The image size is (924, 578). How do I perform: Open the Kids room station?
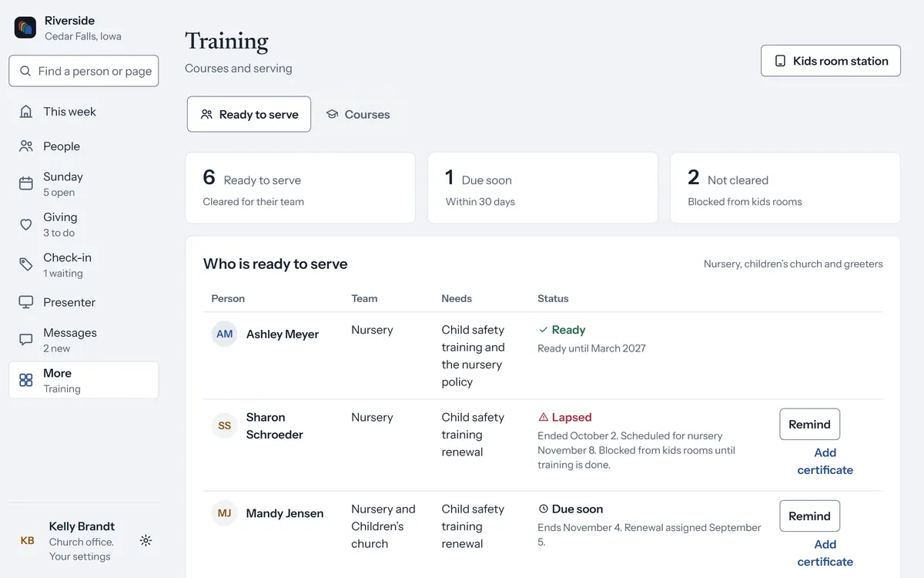pyautogui.click(x=831, y=61)
